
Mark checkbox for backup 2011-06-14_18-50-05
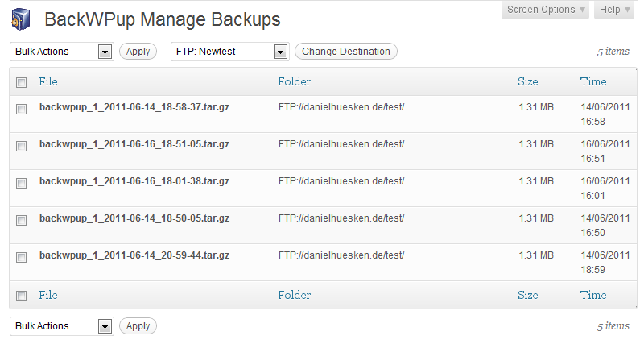pos(22,220)
